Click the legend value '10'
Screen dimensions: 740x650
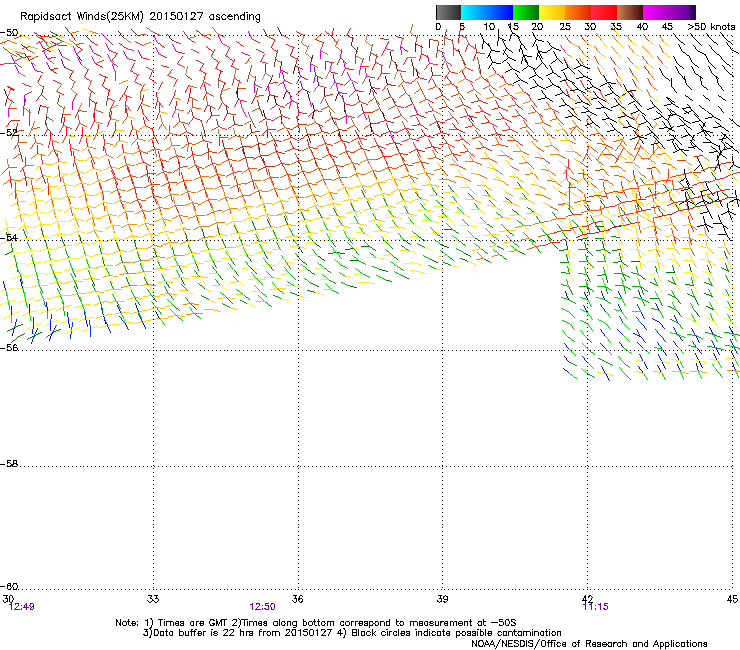(x=489, y=27)
